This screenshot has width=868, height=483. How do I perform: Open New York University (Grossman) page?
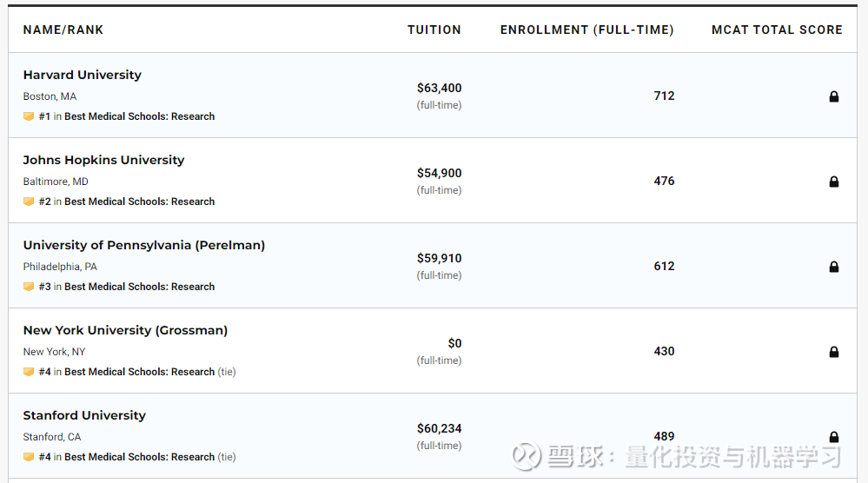point(125,330)
